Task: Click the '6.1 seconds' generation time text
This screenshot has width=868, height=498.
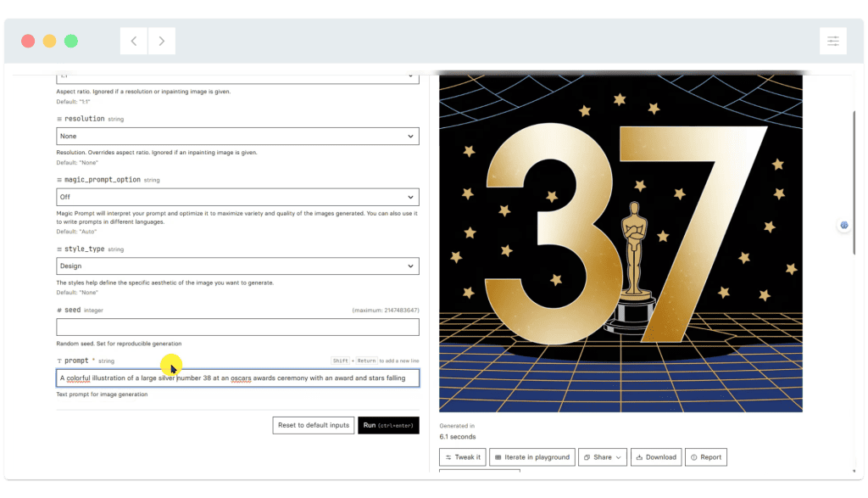Action: 457,437
